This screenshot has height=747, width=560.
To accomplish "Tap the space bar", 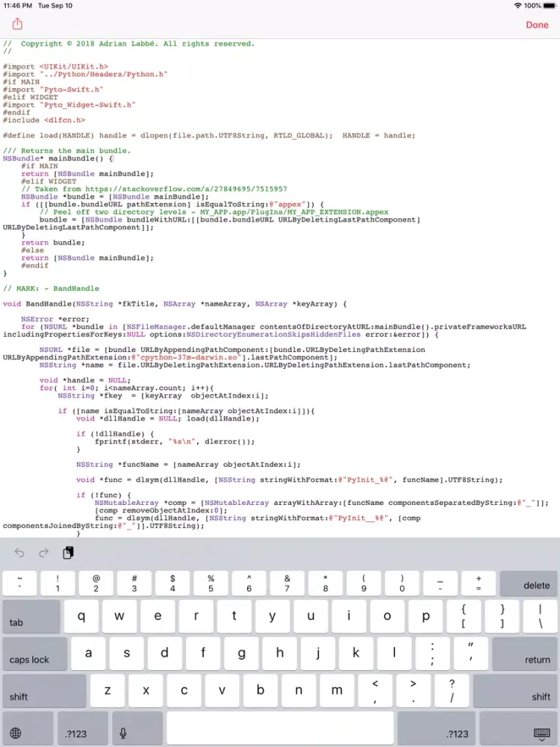I will pyautogui.click(x=280, y=728).
